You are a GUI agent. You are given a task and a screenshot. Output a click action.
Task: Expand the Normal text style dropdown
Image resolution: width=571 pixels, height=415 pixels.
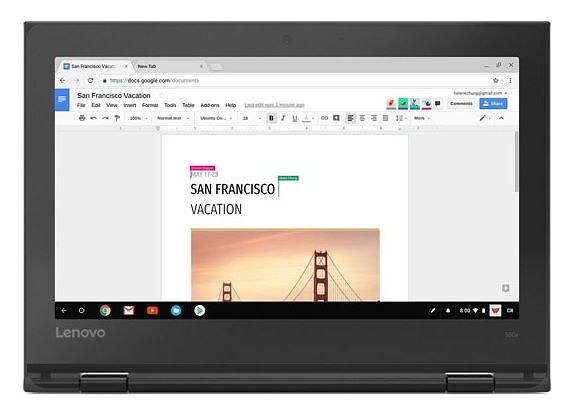coord(173,118)
